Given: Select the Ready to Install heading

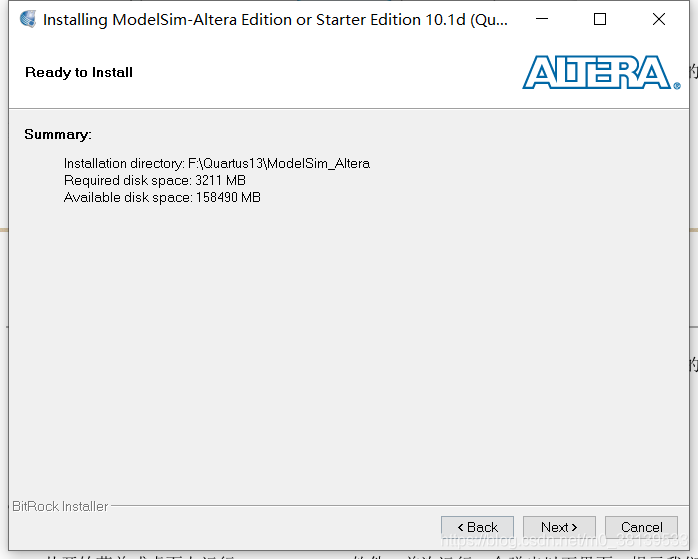Looking at the screenshot, I should (79, 72).
